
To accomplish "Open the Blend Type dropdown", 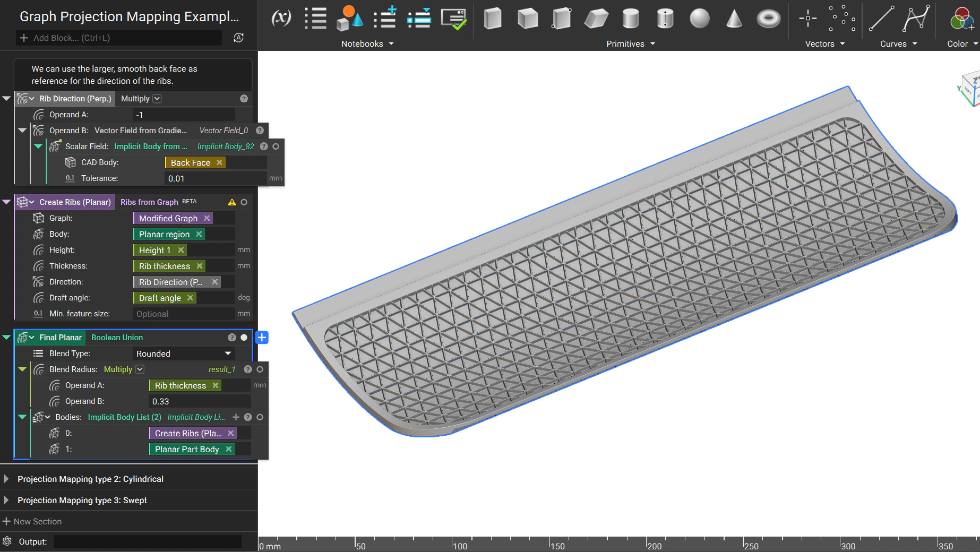I will pyautogui.click(x=183, y=353).
